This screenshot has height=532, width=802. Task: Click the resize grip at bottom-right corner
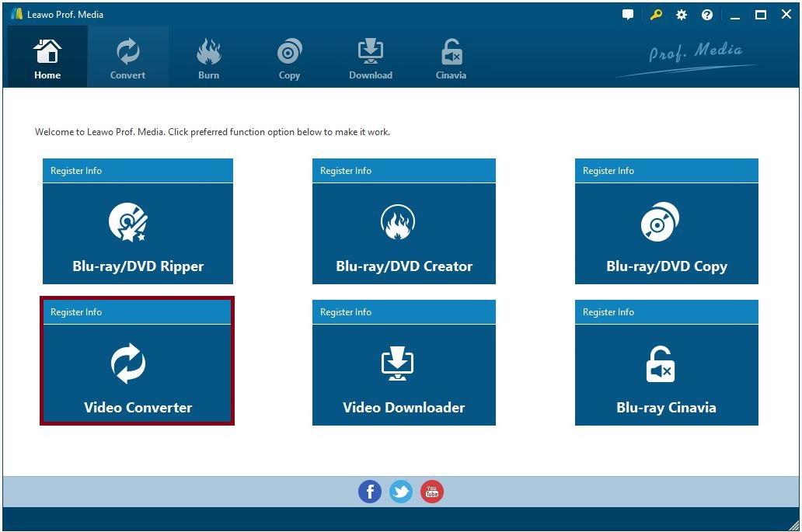click(x=794, y=525)
